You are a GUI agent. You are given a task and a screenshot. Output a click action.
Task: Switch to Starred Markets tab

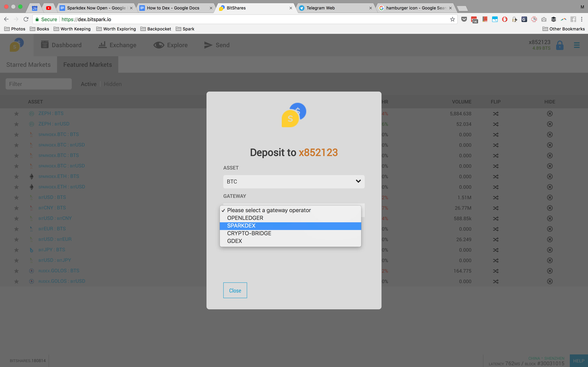pyautogui.click(x=28, y=64)
